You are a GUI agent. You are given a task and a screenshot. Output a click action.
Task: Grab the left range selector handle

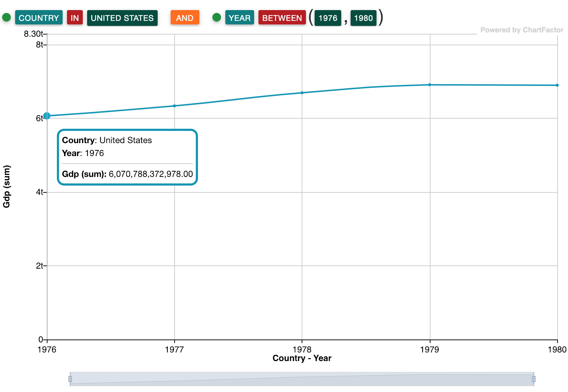click(x=70, y=379)
